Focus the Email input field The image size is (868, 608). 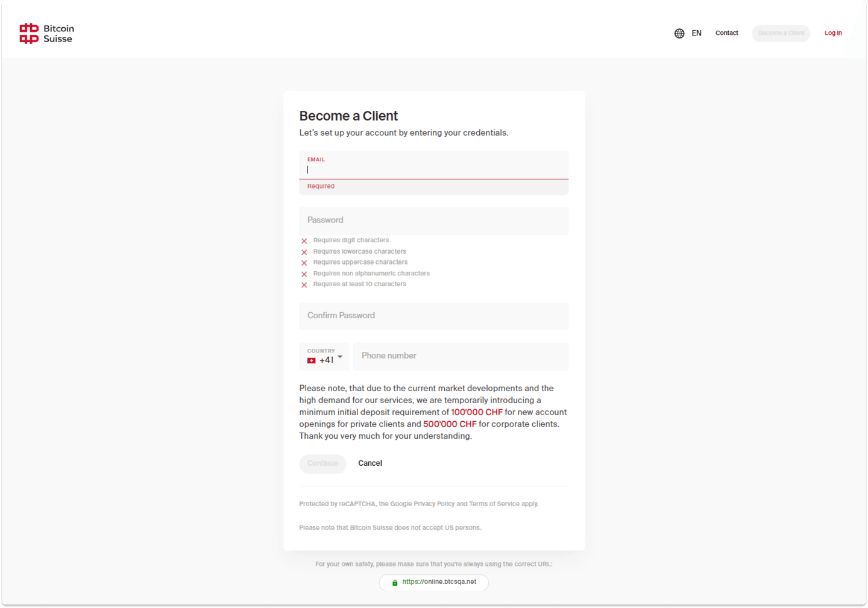[433, 169]
